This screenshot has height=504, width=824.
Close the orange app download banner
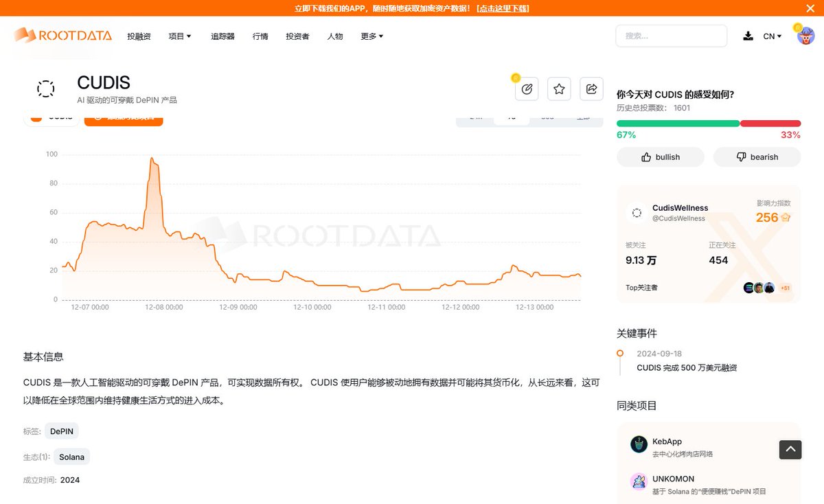pyautogui.click(x=810, y=8)
